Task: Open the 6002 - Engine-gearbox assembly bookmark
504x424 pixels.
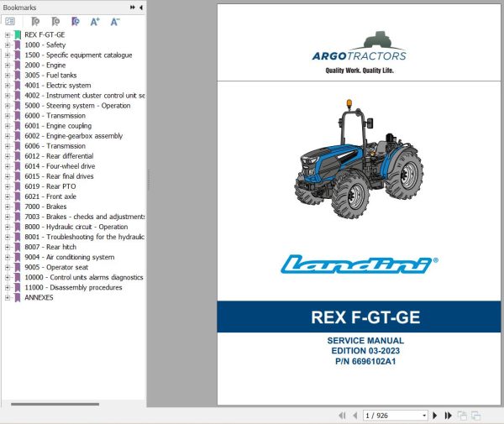Action: pyautogui.click(x=74, y=136)
